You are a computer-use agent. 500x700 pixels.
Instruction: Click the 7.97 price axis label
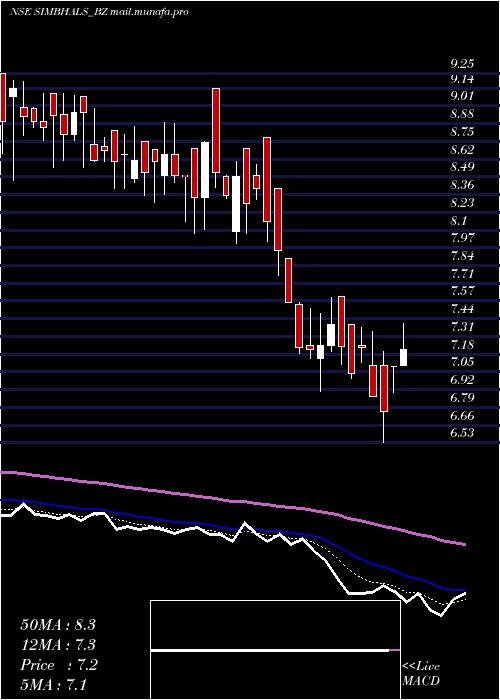click(462, 238)
